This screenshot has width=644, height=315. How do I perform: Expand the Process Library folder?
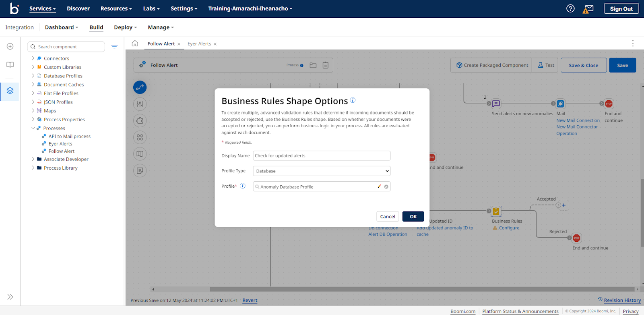tap(33, 168)
